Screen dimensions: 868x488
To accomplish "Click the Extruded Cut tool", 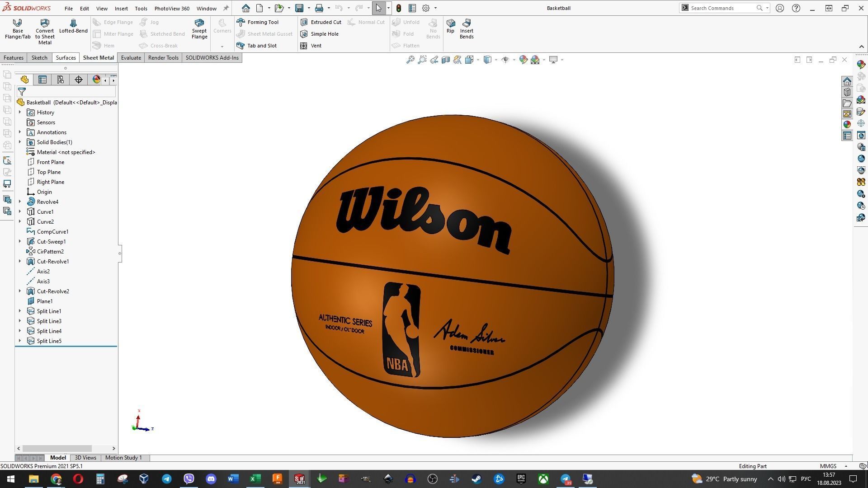I will click(x=321, y=22).
